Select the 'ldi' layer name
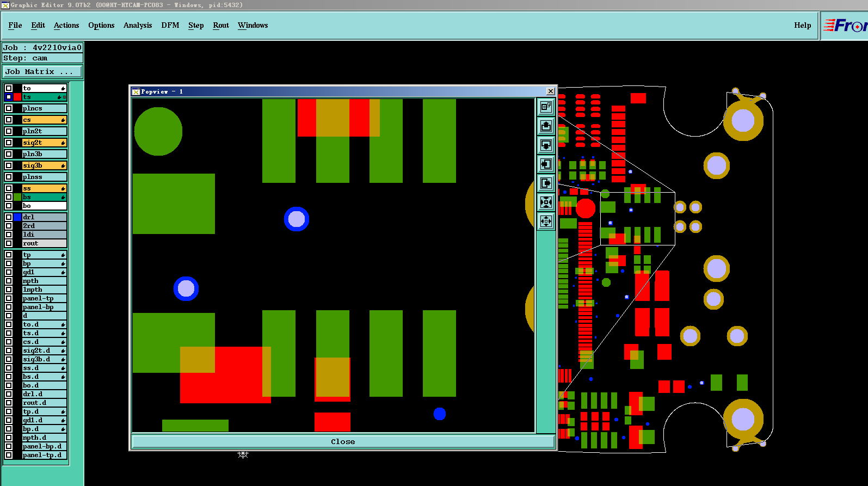Image resolution: width=868 pixels, height=486 pixels. 44,235
